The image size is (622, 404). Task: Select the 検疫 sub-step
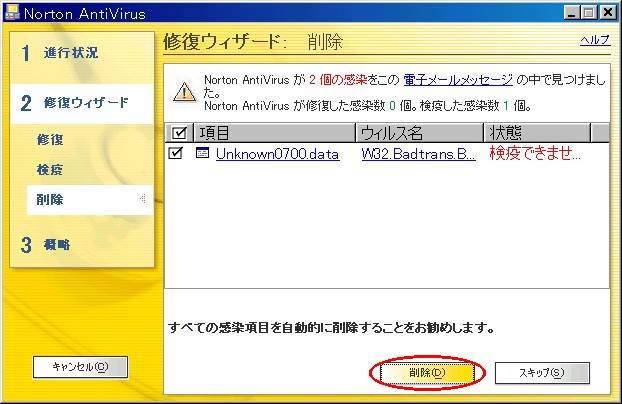pyautogui.click(x=50, y=170)
